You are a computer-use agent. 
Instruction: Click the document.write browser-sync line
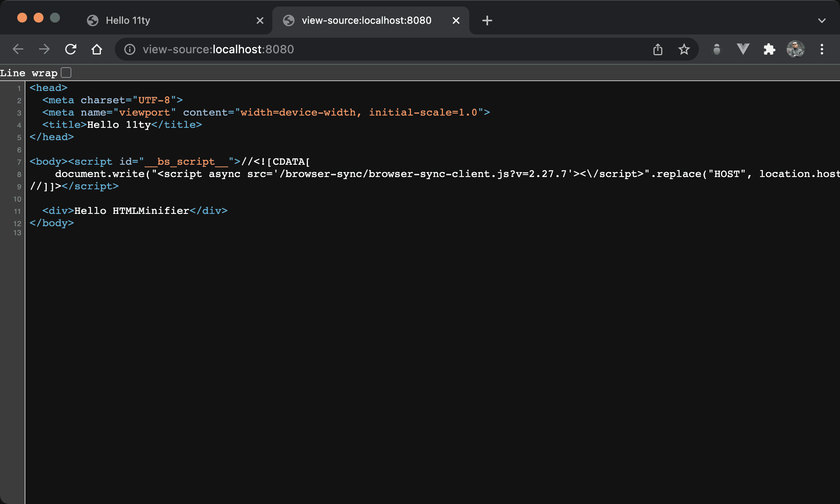click(447, 174)
